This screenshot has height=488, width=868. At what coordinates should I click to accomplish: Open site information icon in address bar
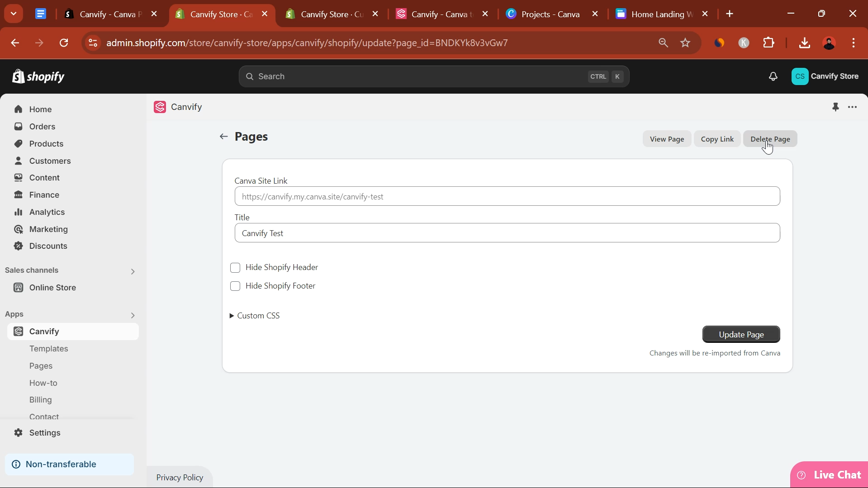93,43
